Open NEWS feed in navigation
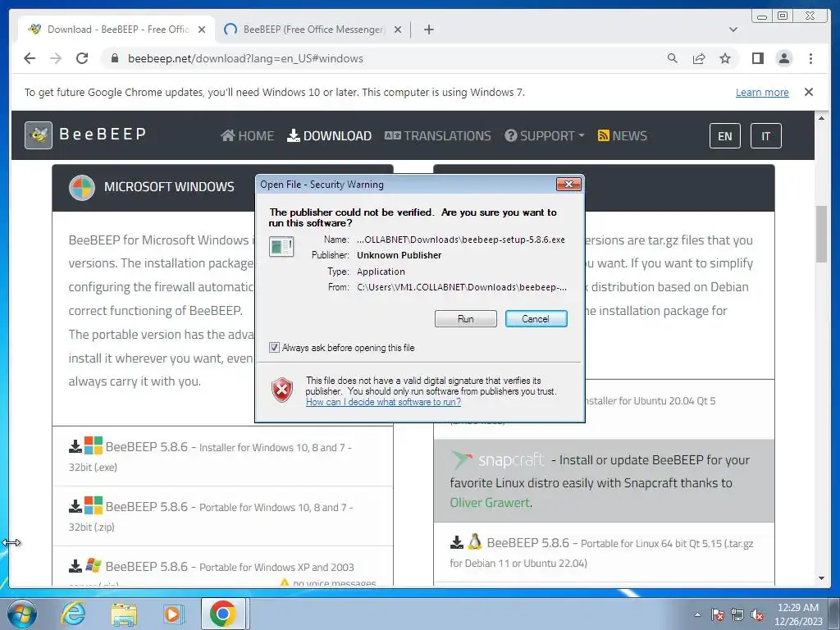This screenshot has width=840, height=630. tap(622, 135)
